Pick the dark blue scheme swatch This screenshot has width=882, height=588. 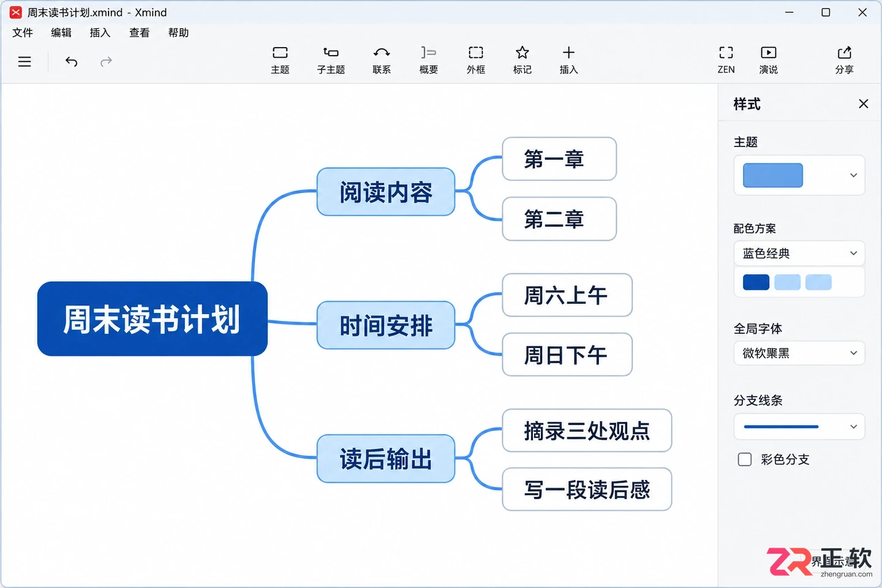pos(756,282)
